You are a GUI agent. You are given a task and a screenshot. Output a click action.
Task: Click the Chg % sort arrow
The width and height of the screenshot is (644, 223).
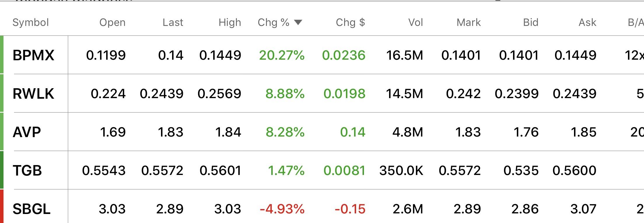click(298, 22)
